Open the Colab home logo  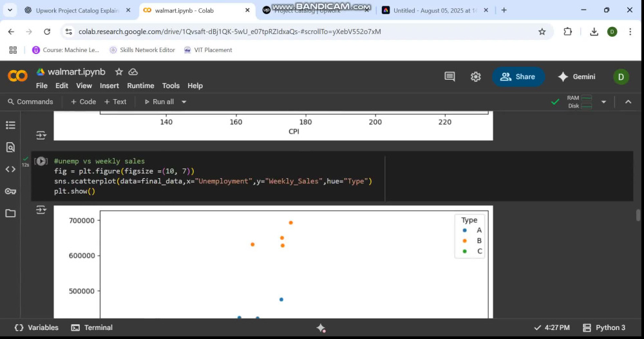click(x=17, y=76)
